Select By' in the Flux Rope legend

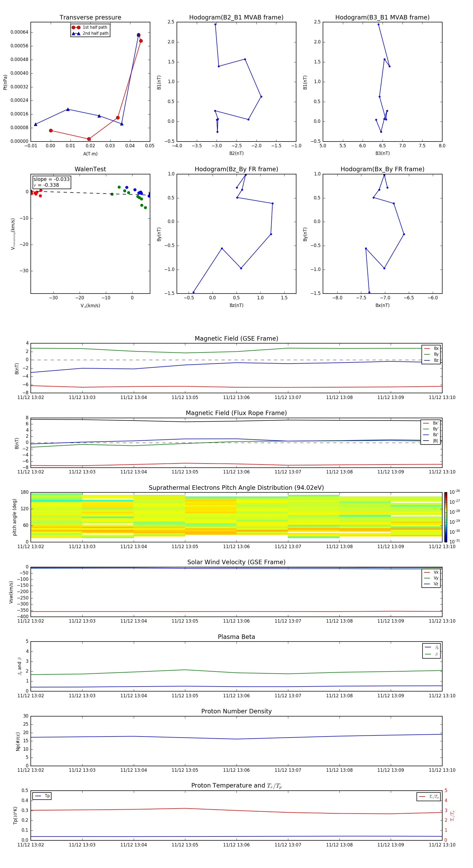click(431, 429)
